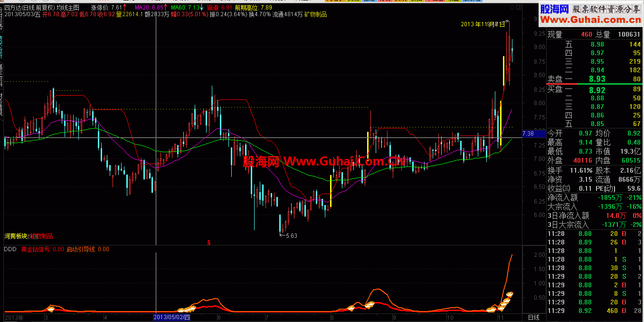Click the 最低 8.73 value
644x322 pixels.
[x=585, y=151]
